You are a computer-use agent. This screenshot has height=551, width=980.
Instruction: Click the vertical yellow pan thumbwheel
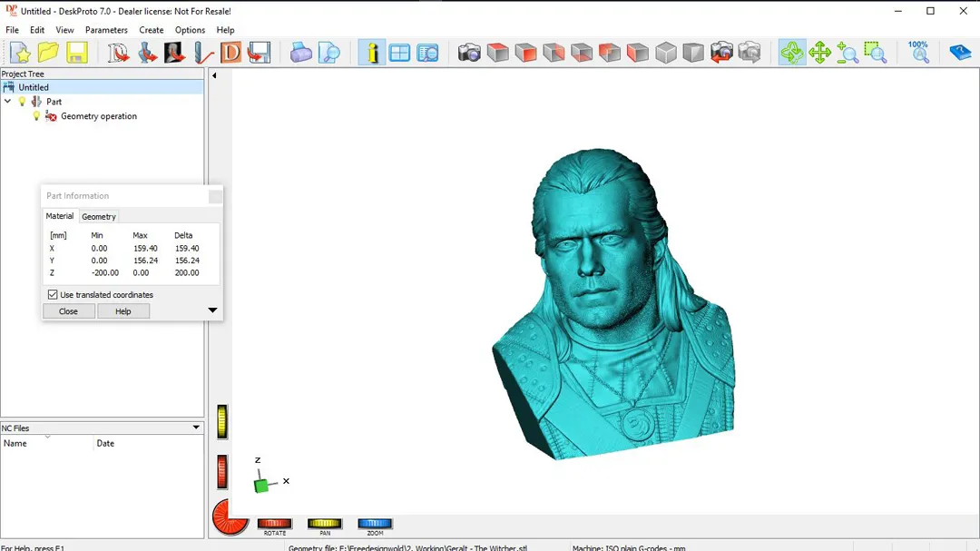coord(222,421)
